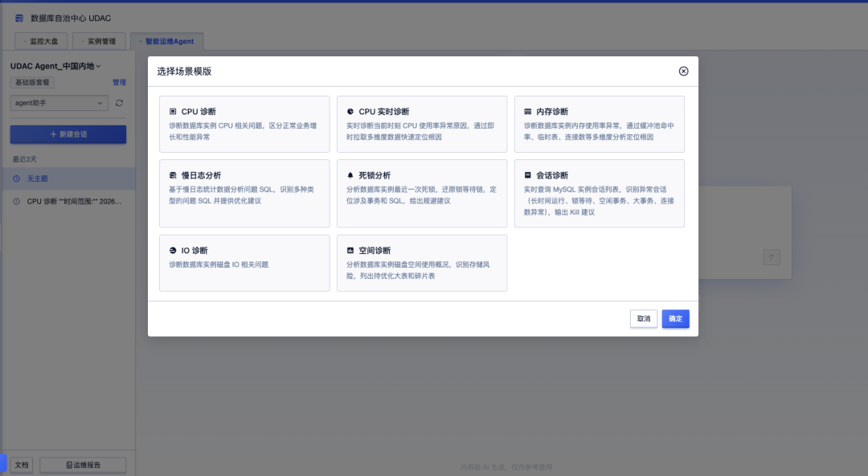The image size is (868, 476).
Task: Click the 确定 button
Action: pyautogui.click(x=675, y=318)
